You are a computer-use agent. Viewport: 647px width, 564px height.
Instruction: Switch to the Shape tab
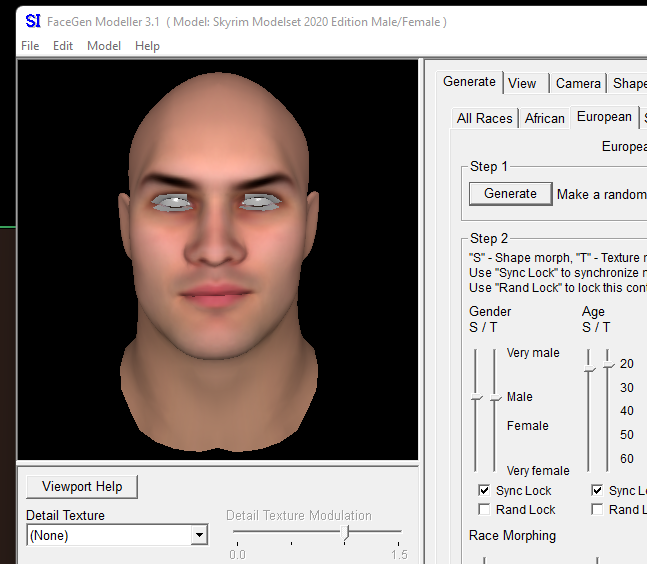coord(628,83)
